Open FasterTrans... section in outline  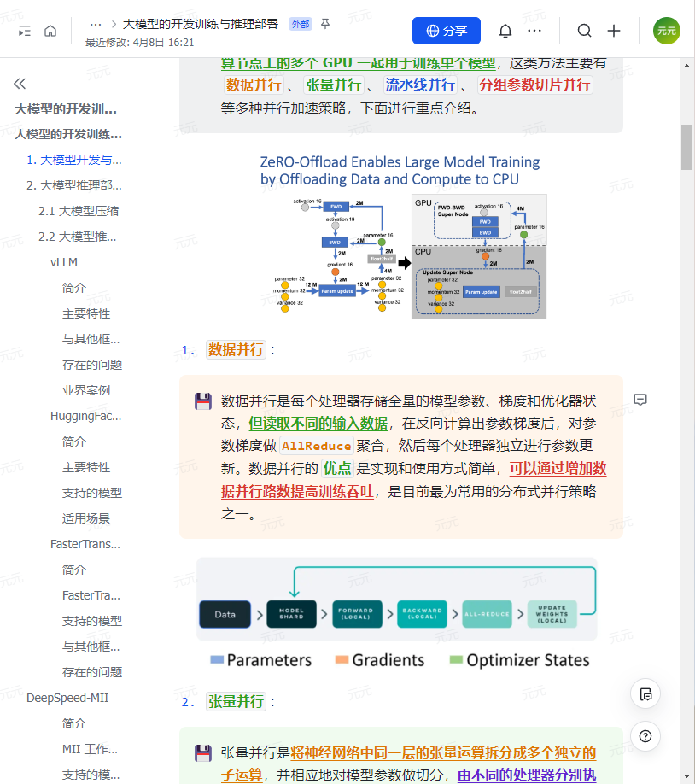tap(85, 544)
